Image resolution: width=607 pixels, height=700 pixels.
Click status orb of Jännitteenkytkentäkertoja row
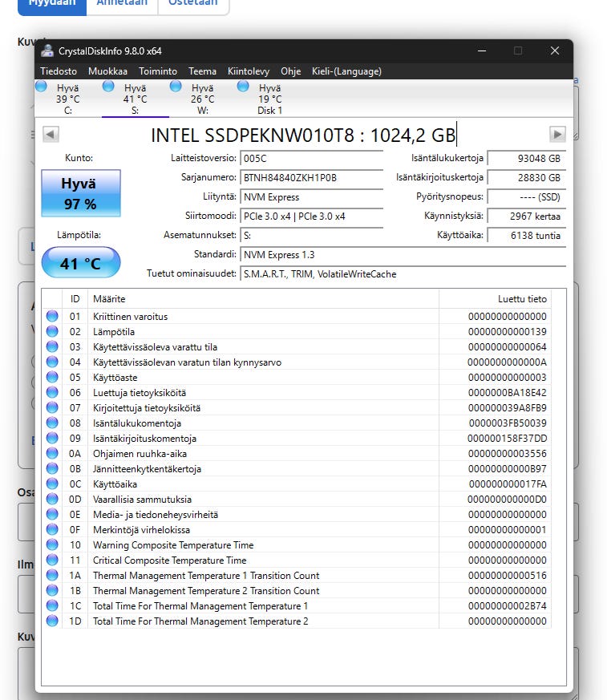[52, 468]
